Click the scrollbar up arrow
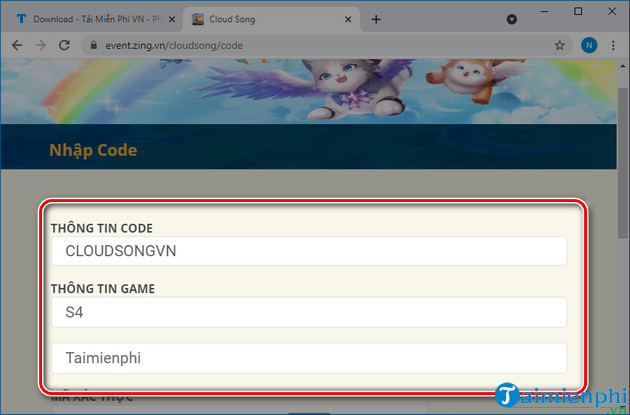 point(623,66)
